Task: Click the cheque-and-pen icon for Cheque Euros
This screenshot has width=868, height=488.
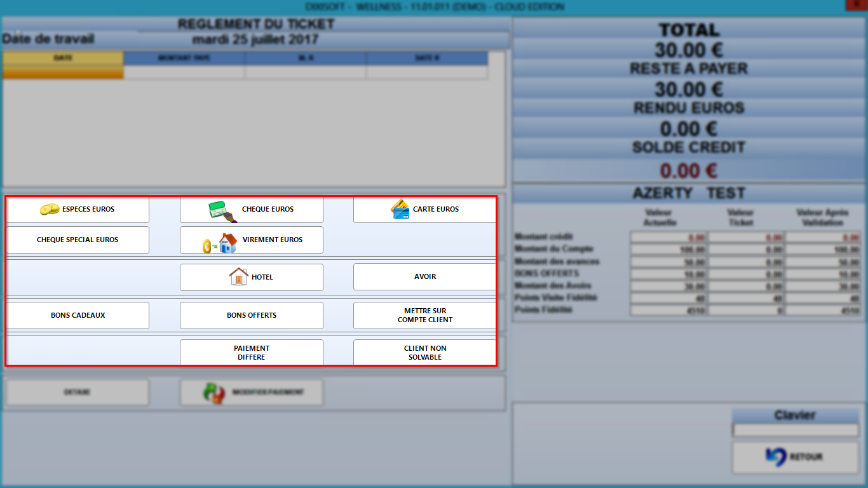Action: click(224, 212)
